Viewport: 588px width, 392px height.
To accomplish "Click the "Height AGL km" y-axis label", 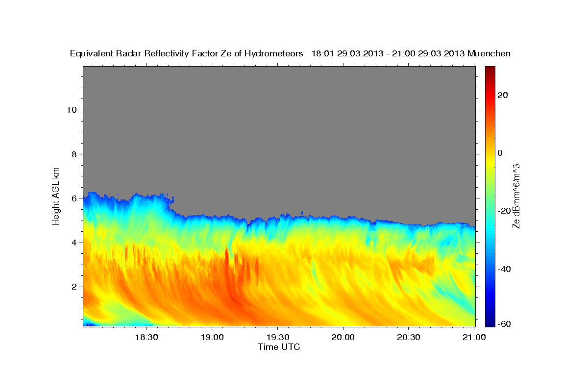I will pos(56,196).
